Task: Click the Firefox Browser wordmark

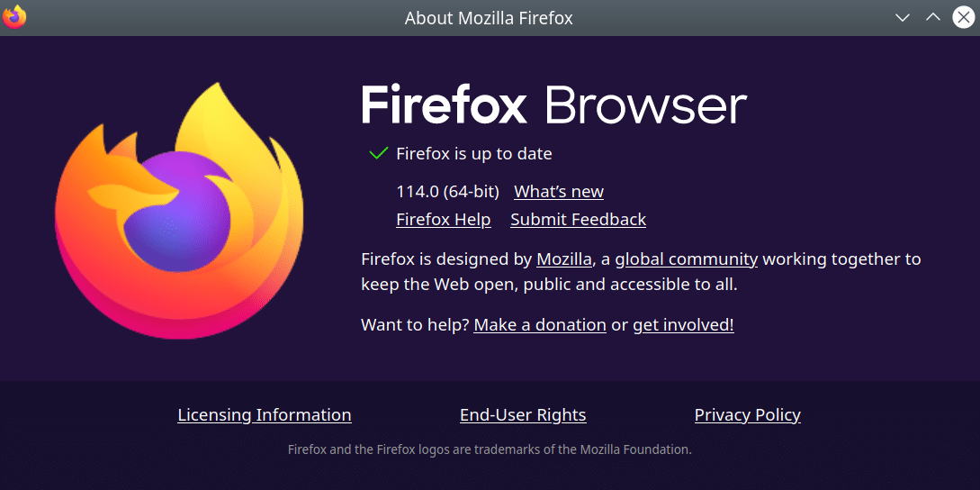Action: pyautogui.click(x=554, y=104)
